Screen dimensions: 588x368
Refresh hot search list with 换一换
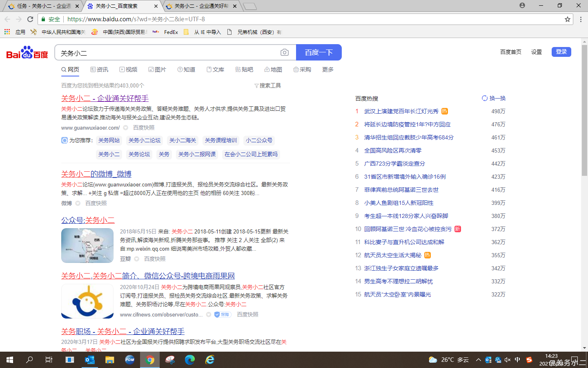tap(494, 98)
